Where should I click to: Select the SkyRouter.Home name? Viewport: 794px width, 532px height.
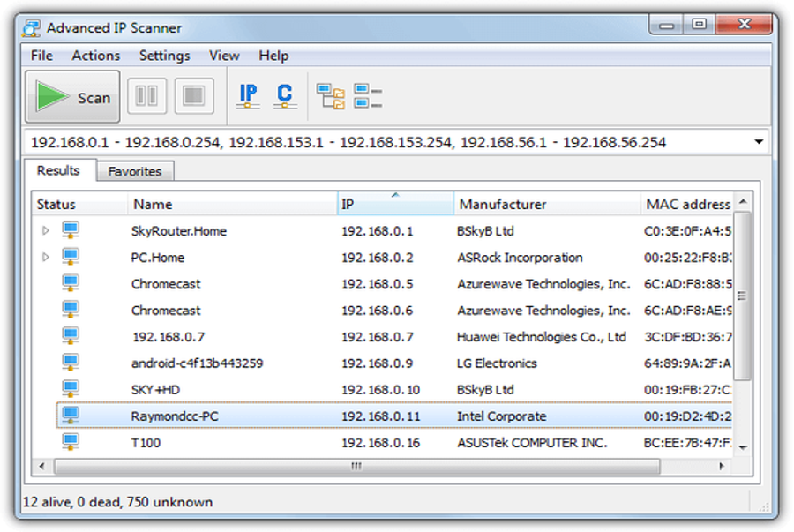click(x=179, y=231)
